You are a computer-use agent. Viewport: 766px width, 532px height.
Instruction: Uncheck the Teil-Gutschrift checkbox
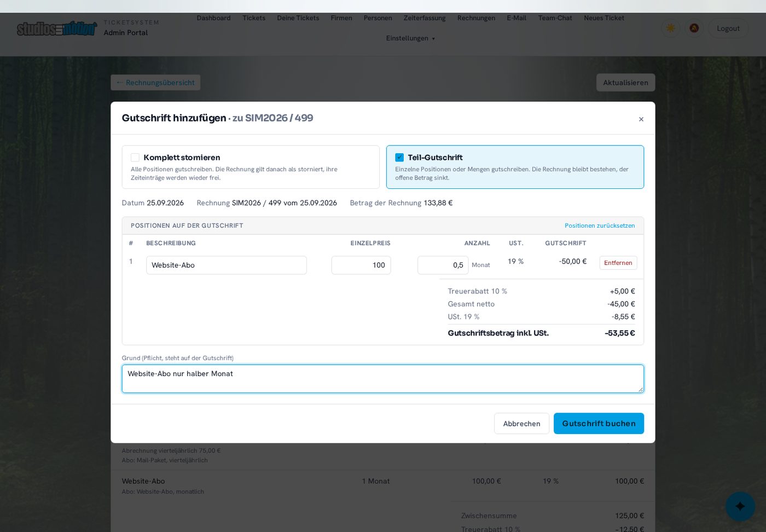coord(399,158)
